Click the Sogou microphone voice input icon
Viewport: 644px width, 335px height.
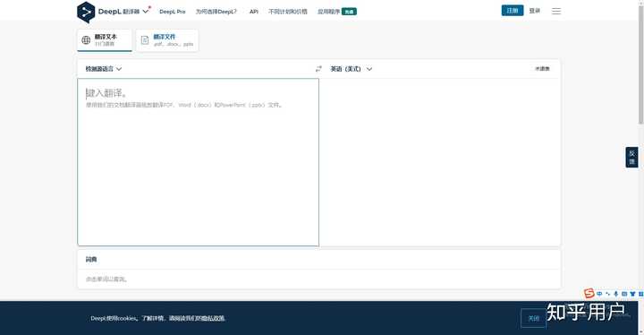point(615,294)
